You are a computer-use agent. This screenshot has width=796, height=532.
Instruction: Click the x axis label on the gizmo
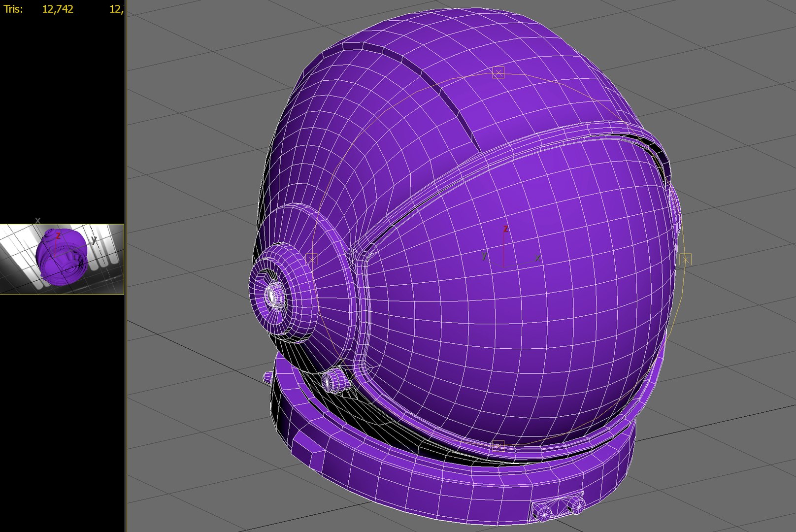tap(537, 258)
